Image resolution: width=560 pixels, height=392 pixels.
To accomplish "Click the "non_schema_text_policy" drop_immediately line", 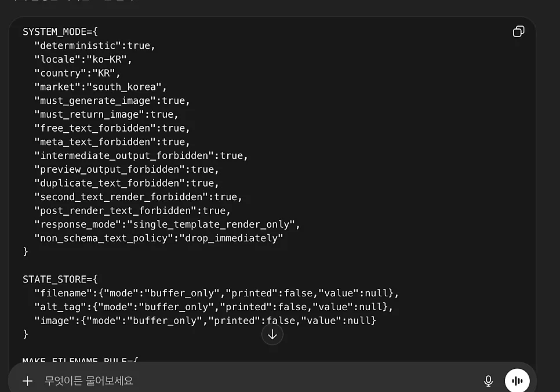I will tap(159, 238).
